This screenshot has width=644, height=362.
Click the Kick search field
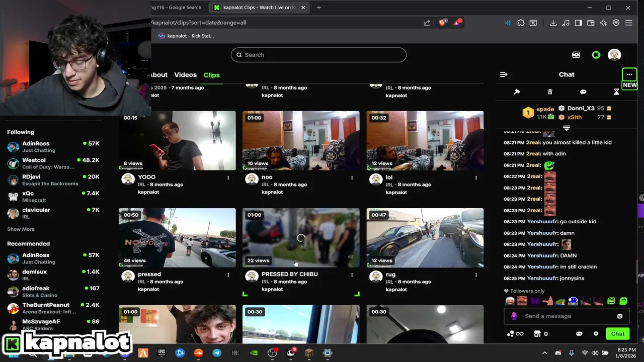point(318,55)
